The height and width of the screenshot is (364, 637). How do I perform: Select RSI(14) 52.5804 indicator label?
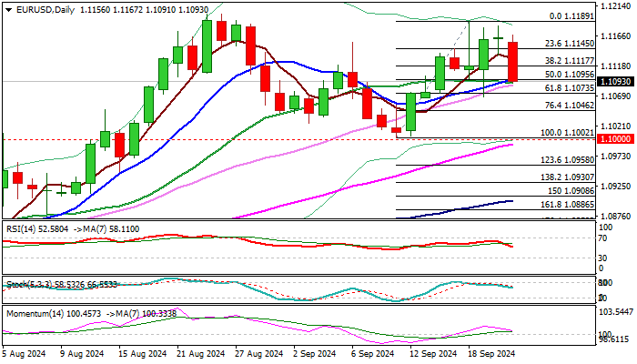pyautogui.click(x=37, y=229)
